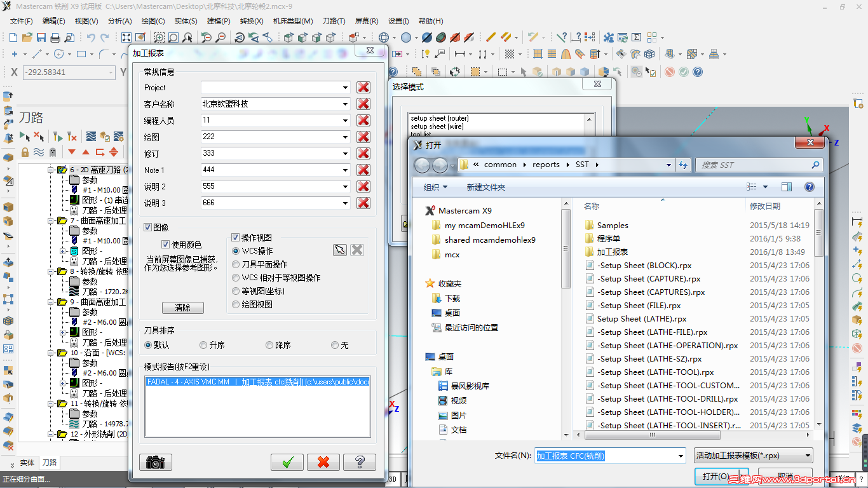Image resolution: width=868 pixels, height=488 pixels.
Task: Click the Print icon in main toolbar
Action: click(55, 37)
